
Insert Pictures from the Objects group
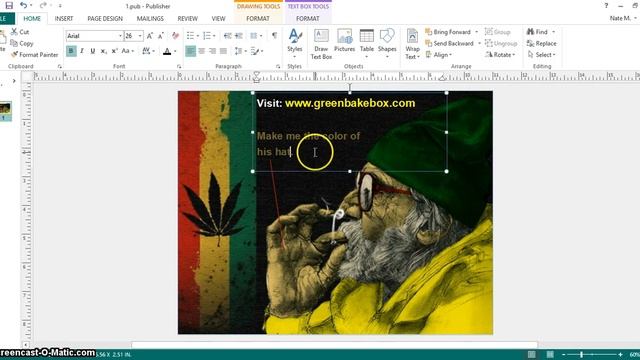(344, 41)
